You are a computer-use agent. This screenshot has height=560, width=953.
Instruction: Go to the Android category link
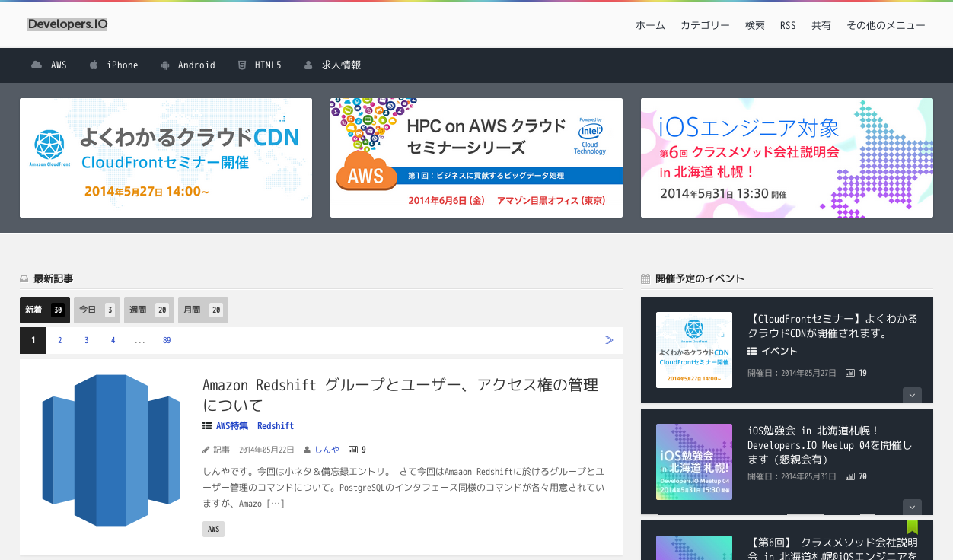point(196,65)
